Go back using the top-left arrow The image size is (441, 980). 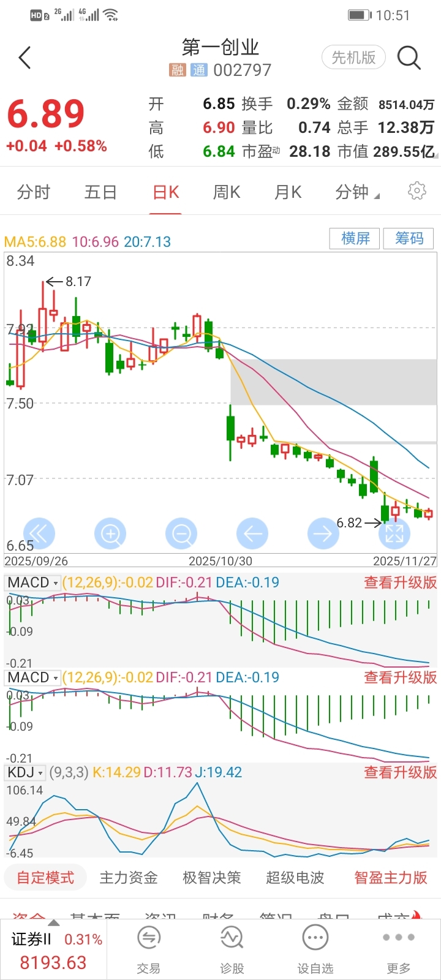pos(24,58)
